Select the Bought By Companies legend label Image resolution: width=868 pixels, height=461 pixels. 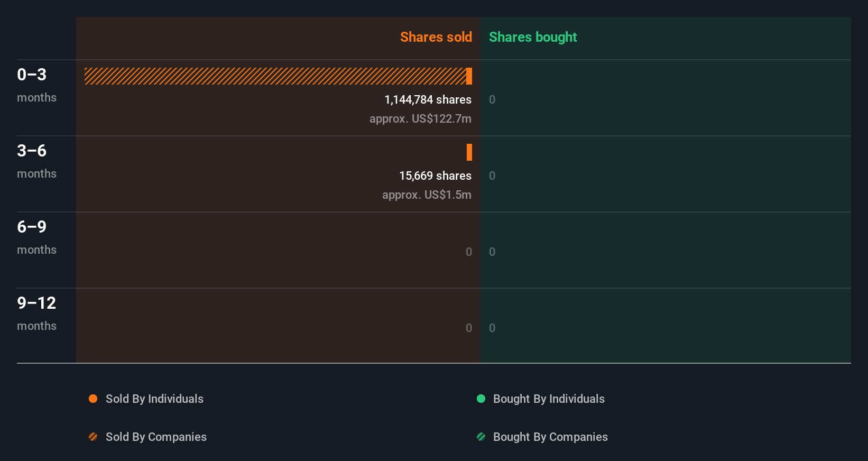pos(550,437)
